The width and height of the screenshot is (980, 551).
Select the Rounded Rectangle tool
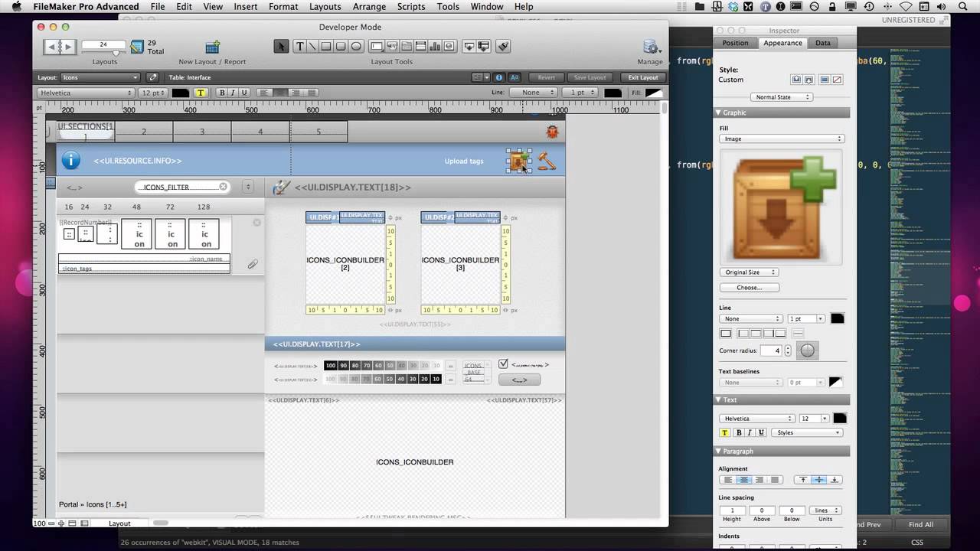(x=341, y=46)
